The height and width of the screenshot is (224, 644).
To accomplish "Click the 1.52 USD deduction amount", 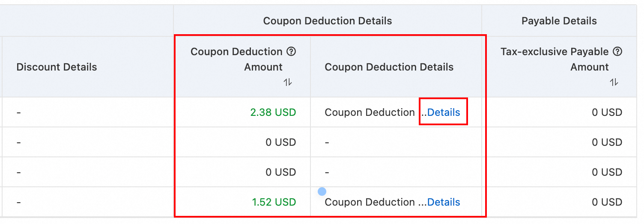I will (274, 202).
